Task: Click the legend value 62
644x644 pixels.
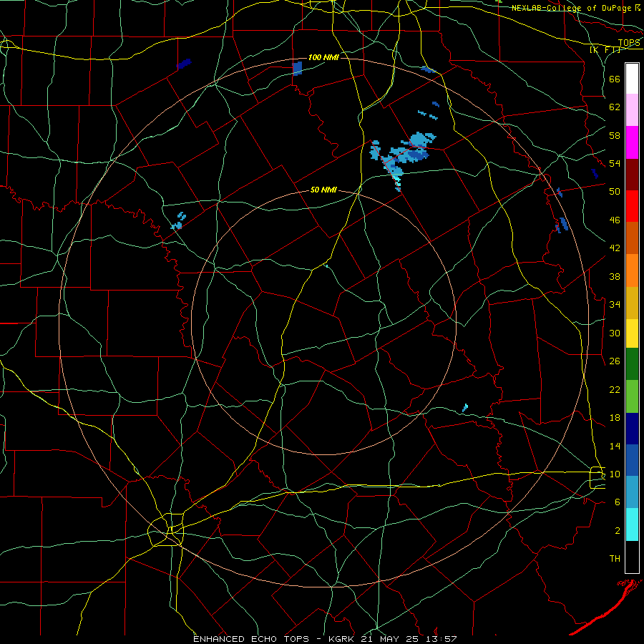Action: [615, 107]
